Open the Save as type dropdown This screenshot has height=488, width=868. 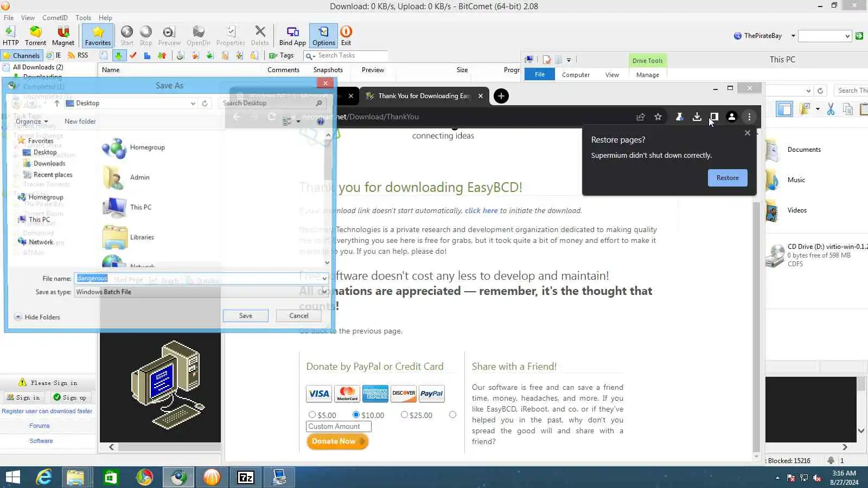tap(324, 292)
